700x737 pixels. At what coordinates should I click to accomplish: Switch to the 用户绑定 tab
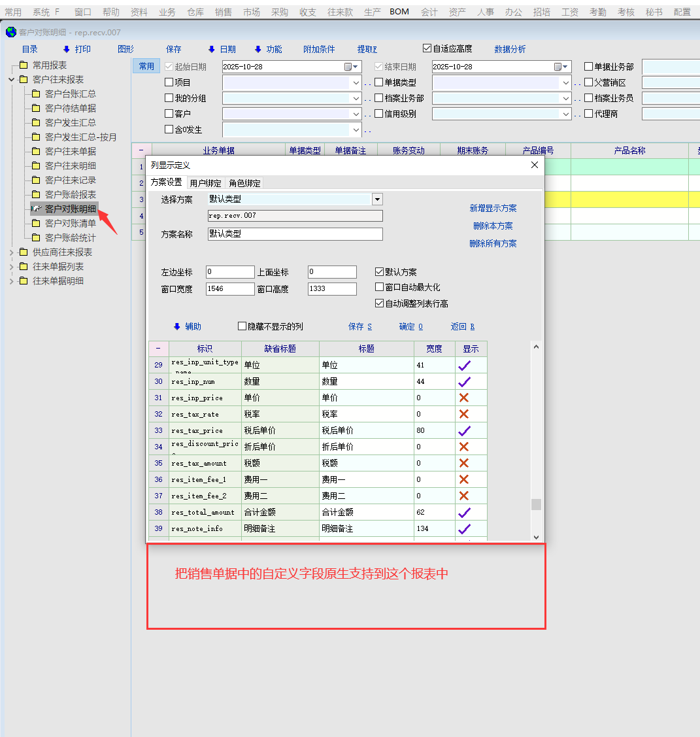pos(205,183)
